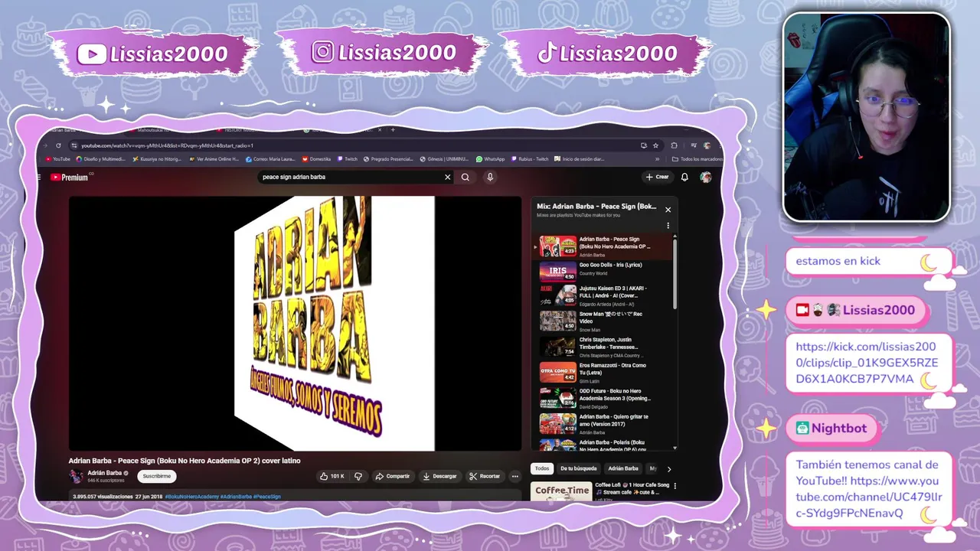Focus the YouTube search input field

(x=351, y=177)
